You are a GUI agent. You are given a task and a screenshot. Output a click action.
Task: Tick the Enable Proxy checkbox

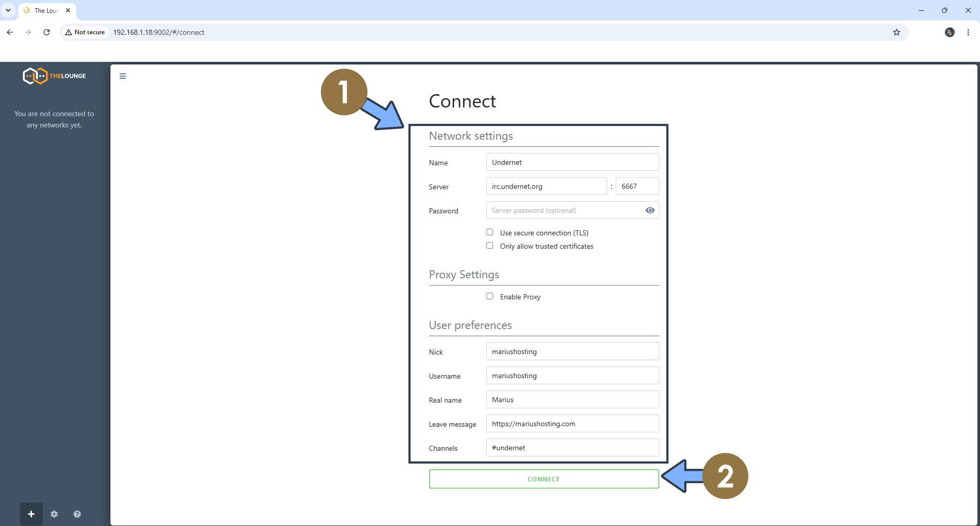point(490,296)
